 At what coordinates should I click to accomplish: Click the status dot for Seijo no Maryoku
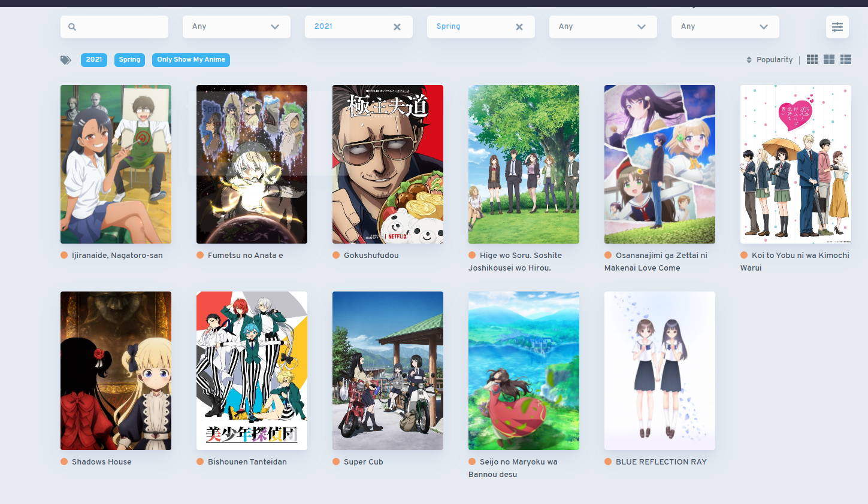click(x=472, y=462)
